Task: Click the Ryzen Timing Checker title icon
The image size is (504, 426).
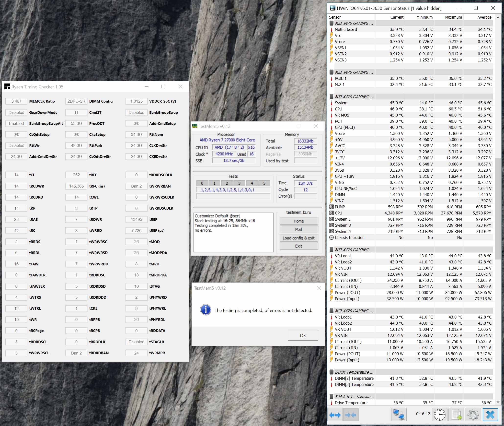Action: (7, 87)
